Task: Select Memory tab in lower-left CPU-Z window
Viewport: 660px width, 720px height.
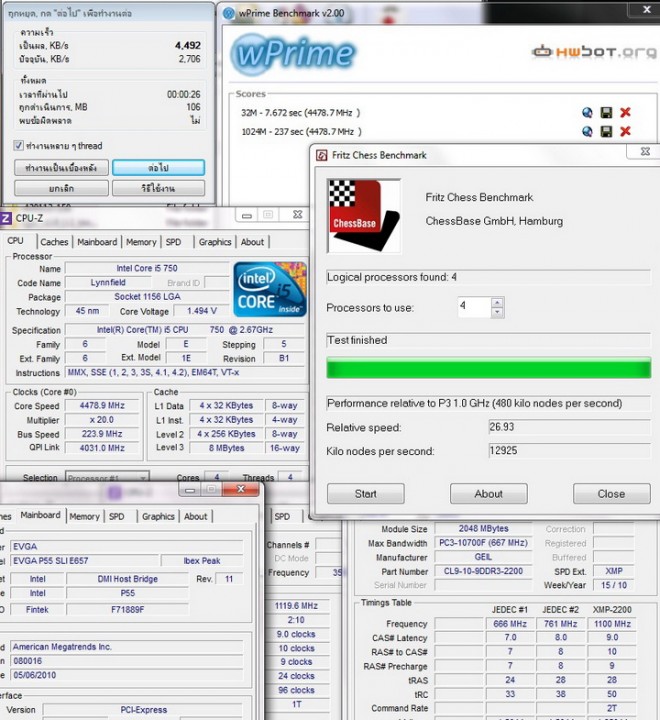Action: pos(85,517)
